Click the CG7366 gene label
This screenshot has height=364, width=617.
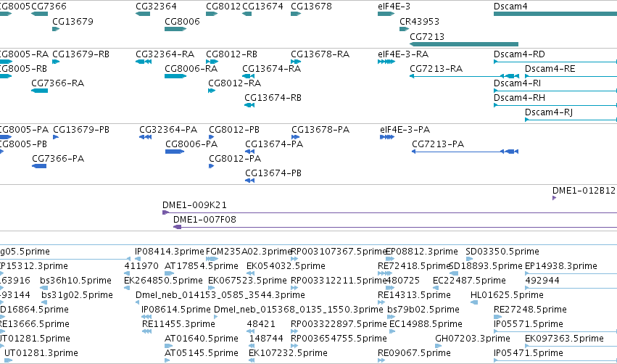49,7
